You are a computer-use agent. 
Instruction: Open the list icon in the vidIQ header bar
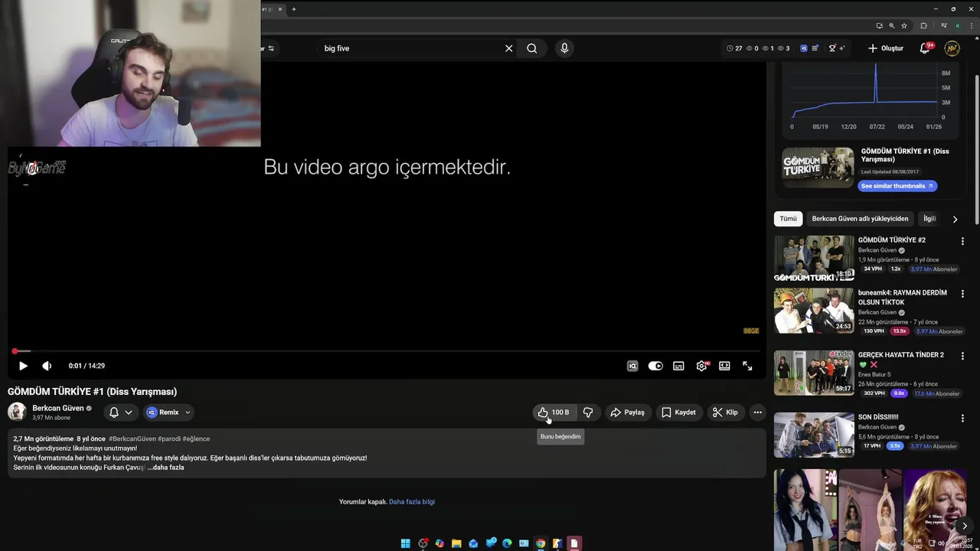click(815, 48)
